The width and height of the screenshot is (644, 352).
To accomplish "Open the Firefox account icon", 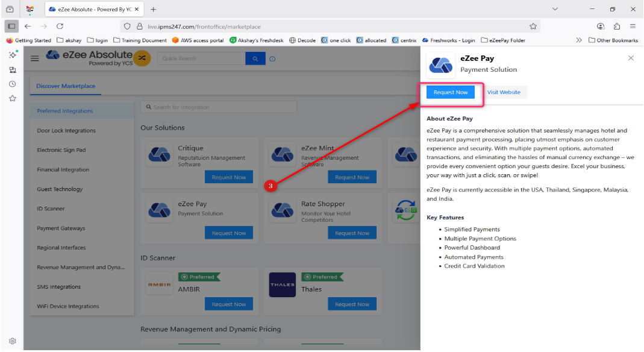I will coord(601,27).
